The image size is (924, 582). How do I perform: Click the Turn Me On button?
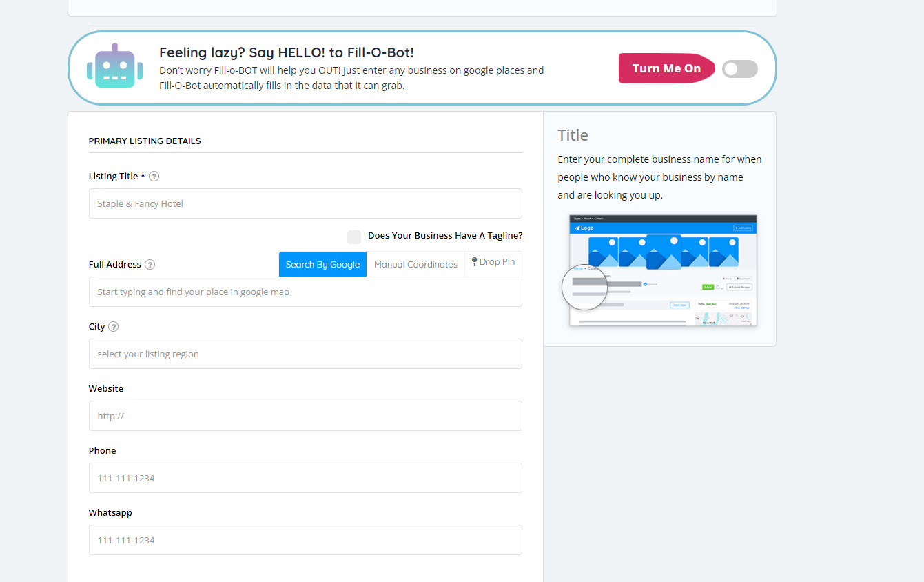666,68
